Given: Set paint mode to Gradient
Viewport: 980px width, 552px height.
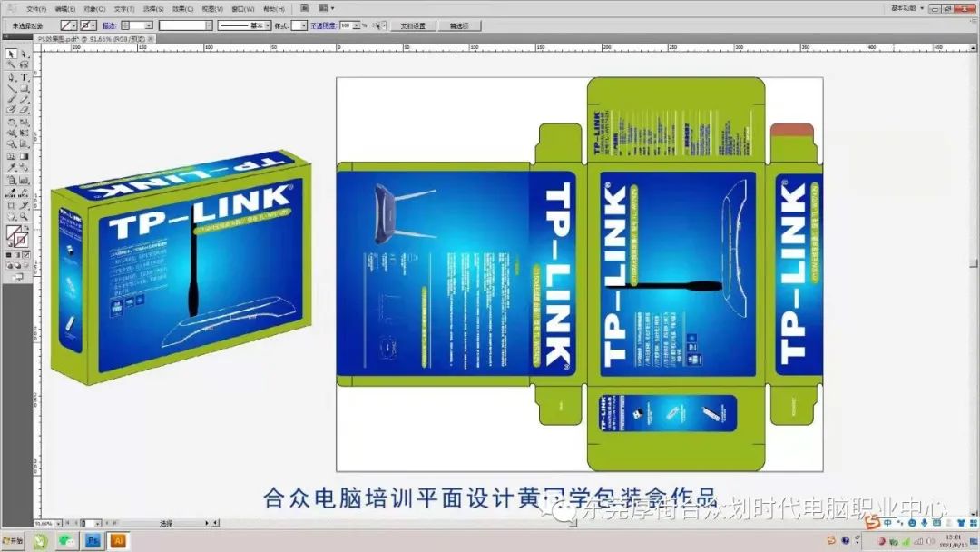Looking at the screenshot, I should point(17,255).
